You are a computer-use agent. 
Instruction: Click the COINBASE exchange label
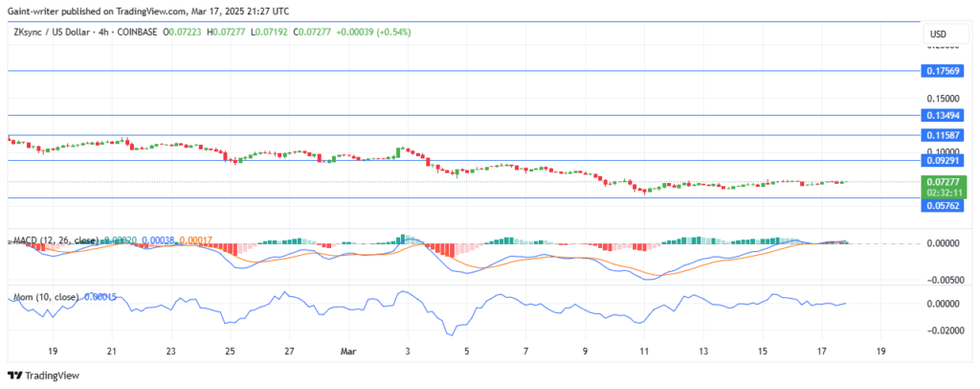click(137, 32)
